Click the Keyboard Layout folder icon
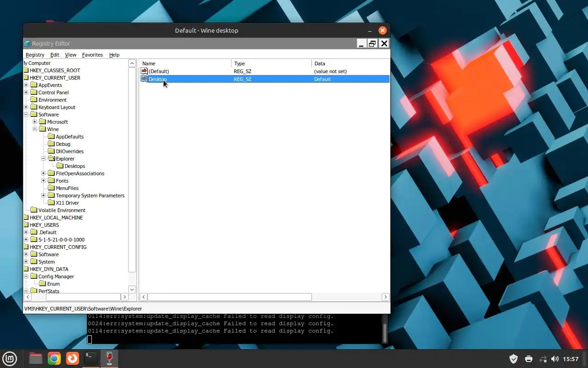 tap(34, 107)
